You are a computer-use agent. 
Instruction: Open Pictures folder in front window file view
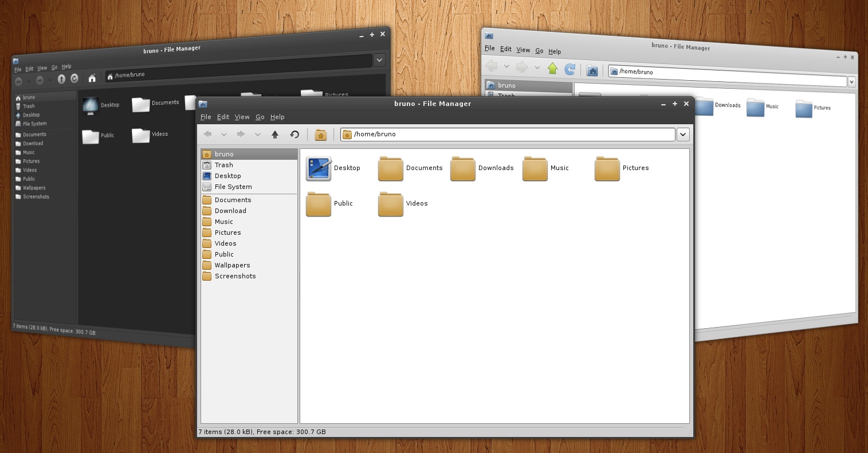(x=607, y=168)
